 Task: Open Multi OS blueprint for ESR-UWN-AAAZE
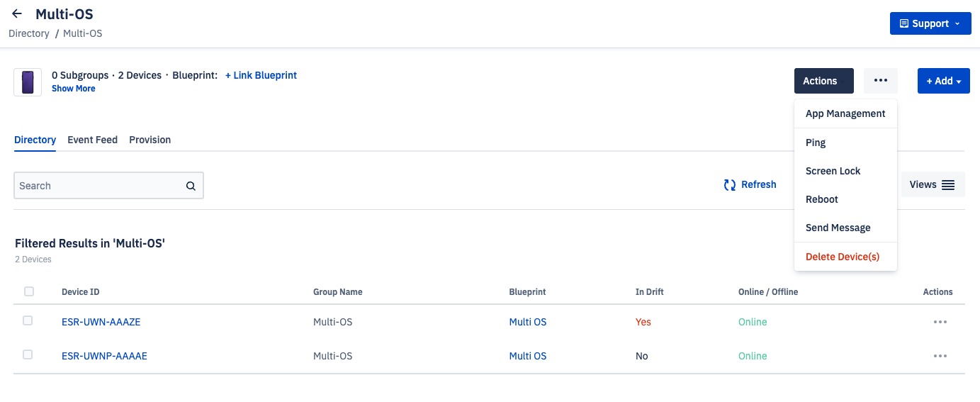(528, 322)
